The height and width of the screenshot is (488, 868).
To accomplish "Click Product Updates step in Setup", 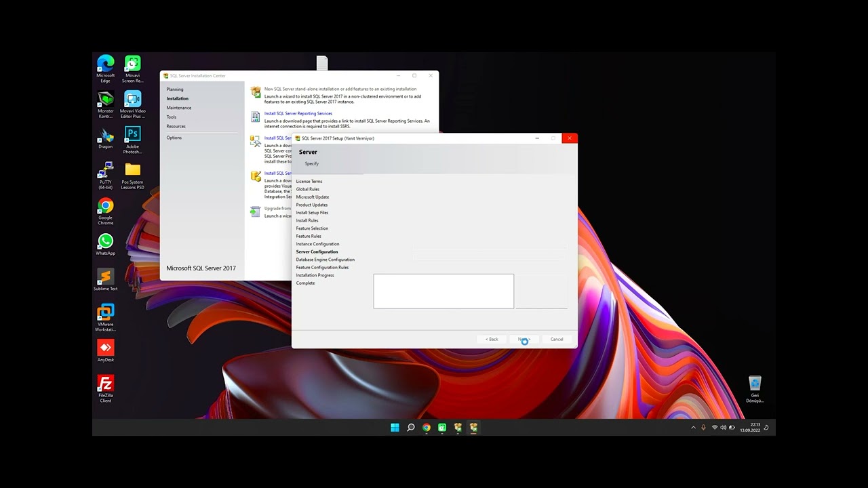I will 312,205.
